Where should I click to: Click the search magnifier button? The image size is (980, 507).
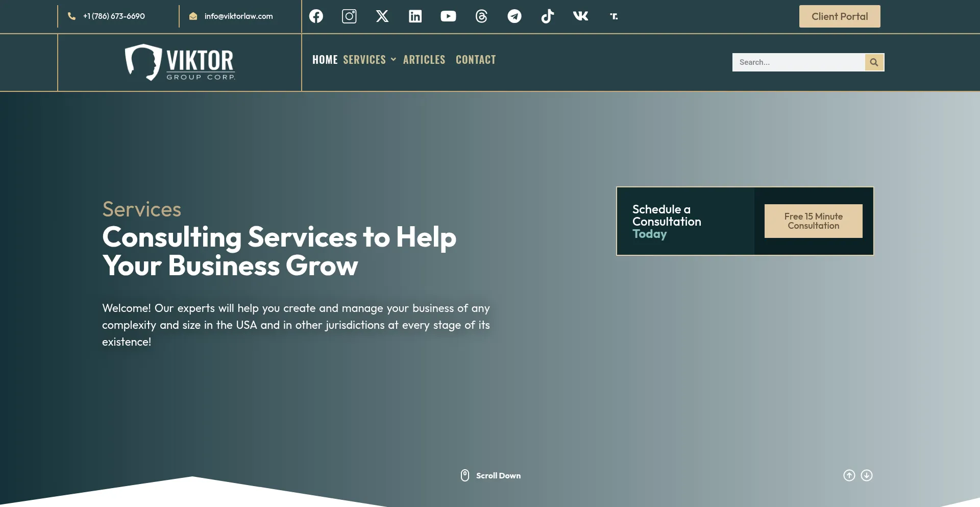coord(874,62)
